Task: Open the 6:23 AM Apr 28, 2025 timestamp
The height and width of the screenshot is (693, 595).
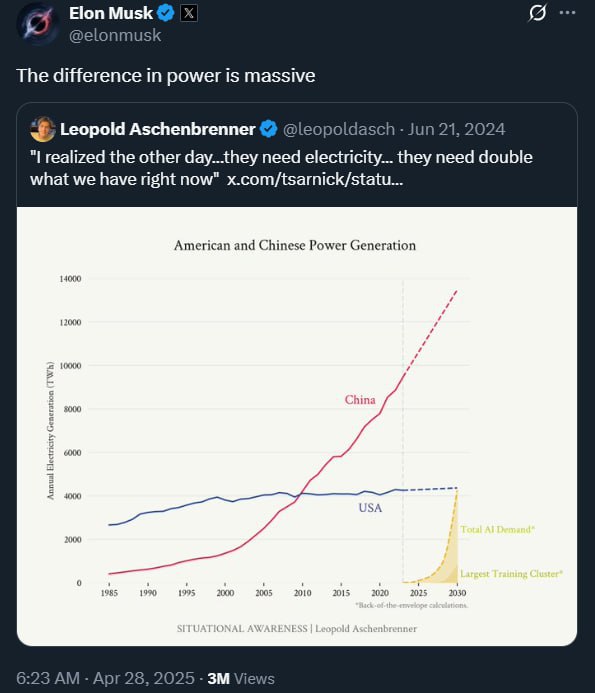Action: (105, 678)
